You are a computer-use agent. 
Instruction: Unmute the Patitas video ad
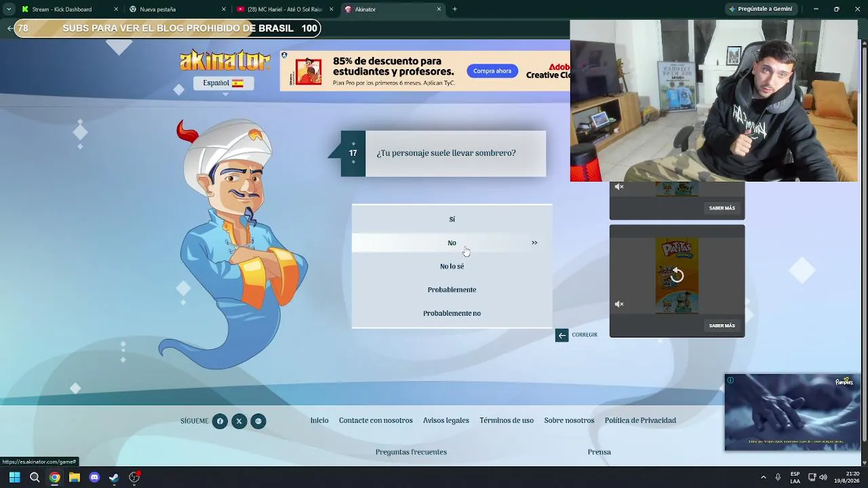619,304
